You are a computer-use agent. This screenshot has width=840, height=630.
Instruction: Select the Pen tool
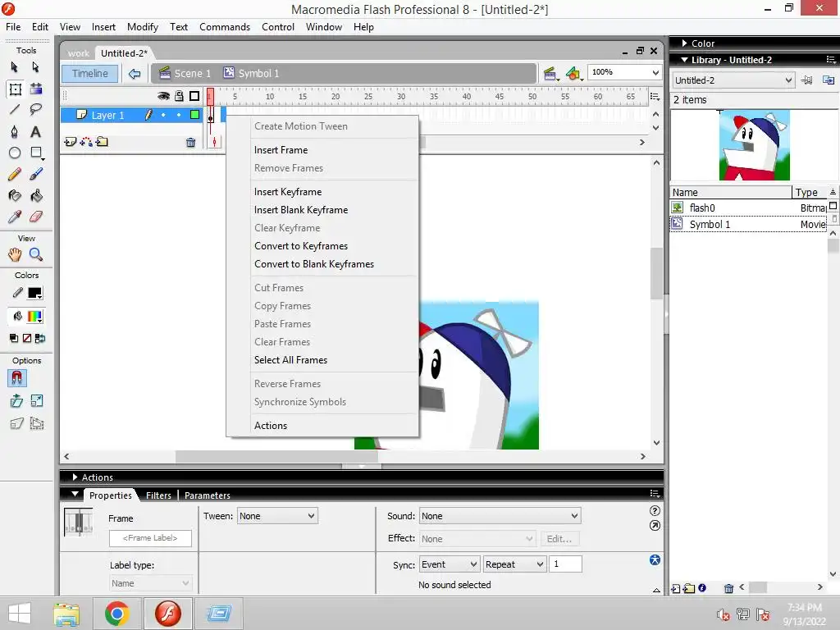pyautogui.click(x=15, y=131)
